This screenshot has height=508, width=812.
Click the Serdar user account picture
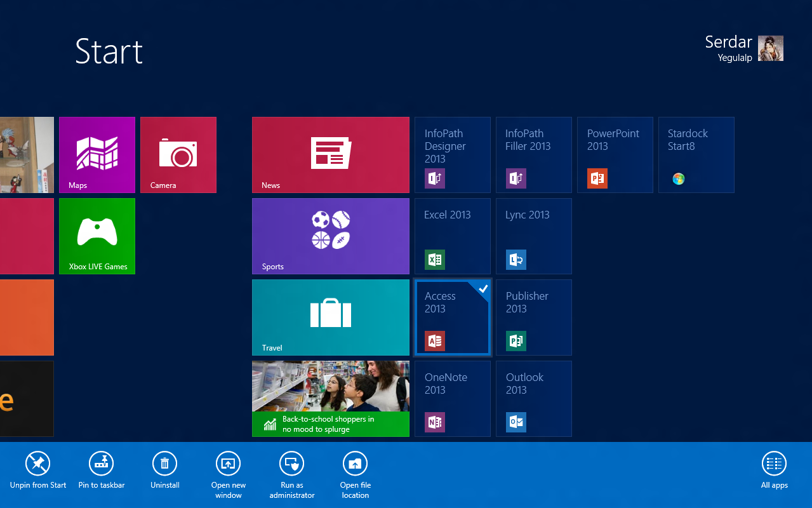[771, 48]
